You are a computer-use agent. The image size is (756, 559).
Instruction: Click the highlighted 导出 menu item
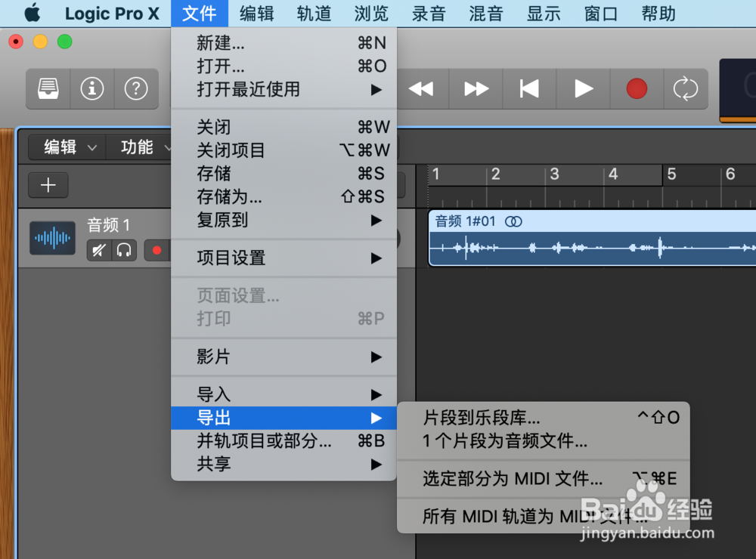pos(284,418)
